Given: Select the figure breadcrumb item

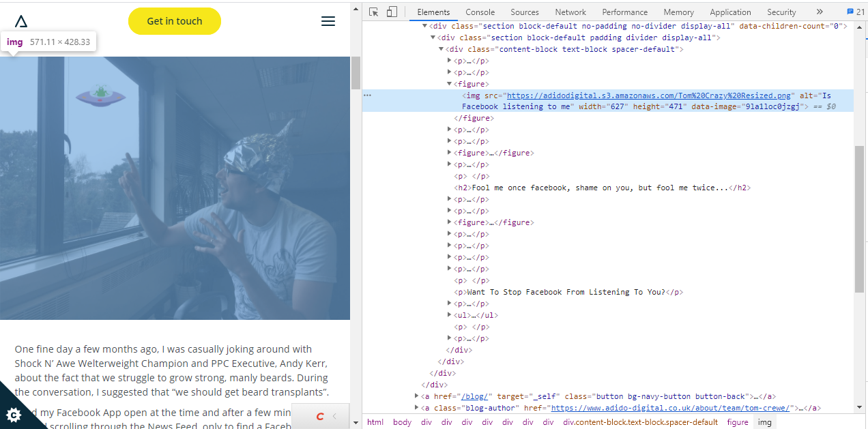Looking at the screenshot, I should coord(738,422).
